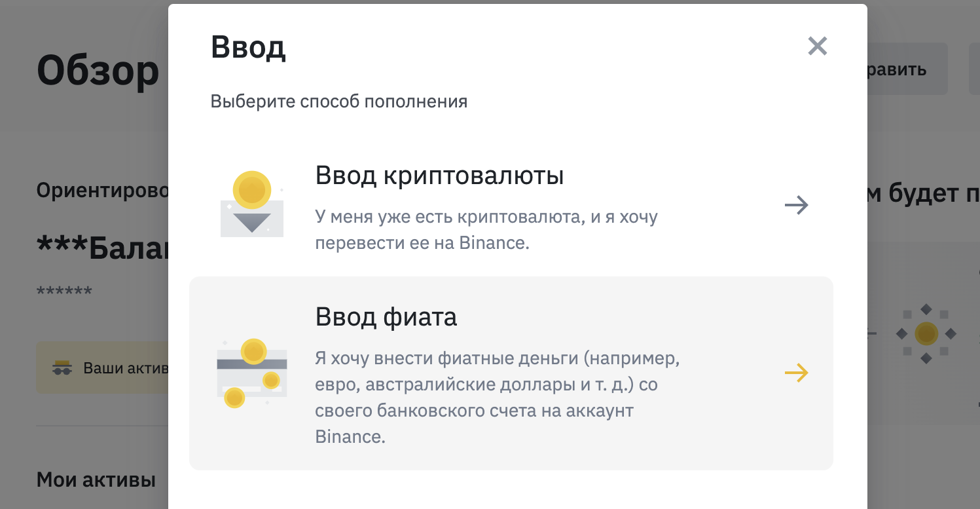Image resolution: width=980 pixels, height=509 pixels.
Task: Click the crypto transfer description text
Action: (486, 230)
